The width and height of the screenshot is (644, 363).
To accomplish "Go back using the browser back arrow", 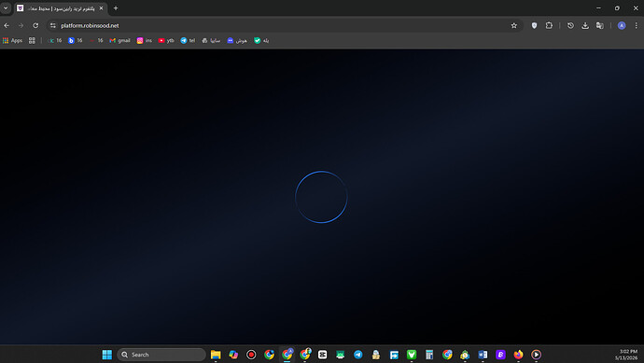I will (7, 25).
